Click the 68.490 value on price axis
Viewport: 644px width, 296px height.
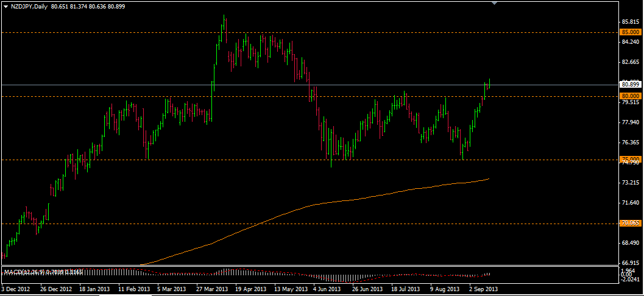(x=631, y=243)
